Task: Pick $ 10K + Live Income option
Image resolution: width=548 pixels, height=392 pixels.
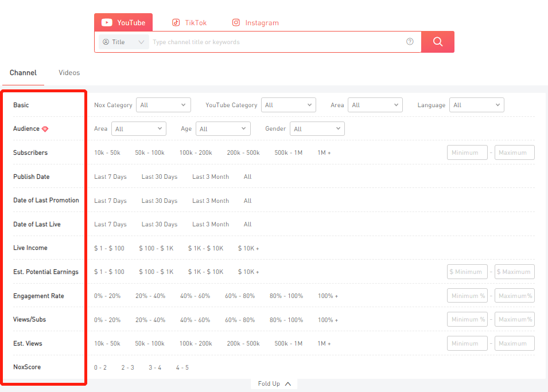Action: pyautogui.click(x=248, y=248)
